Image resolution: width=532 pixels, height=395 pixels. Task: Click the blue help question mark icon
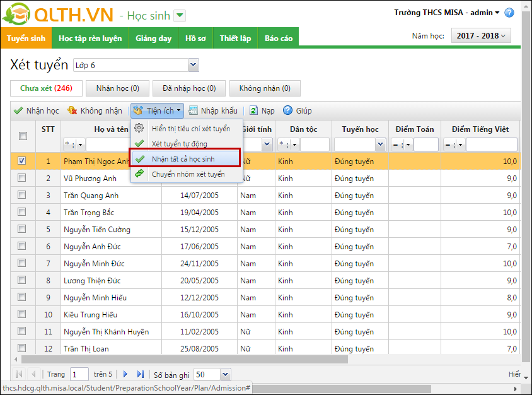(x=509, y=13)
